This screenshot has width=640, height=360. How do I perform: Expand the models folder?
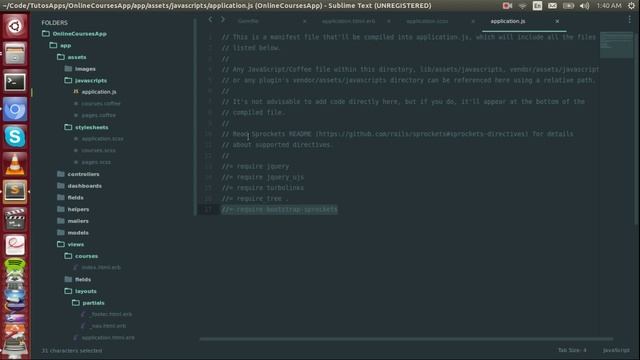click(x=73, y=233)
